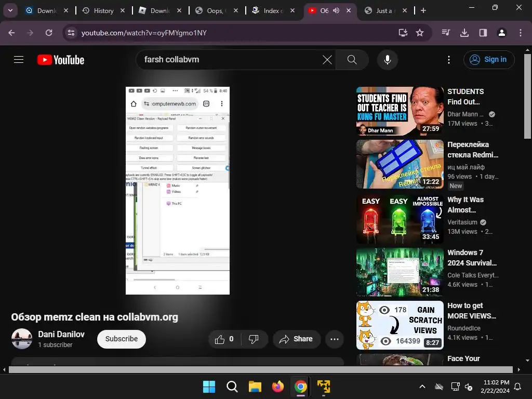Clear the search text with X icon
This screenshot has width=532, height=399.
[327, 60]
